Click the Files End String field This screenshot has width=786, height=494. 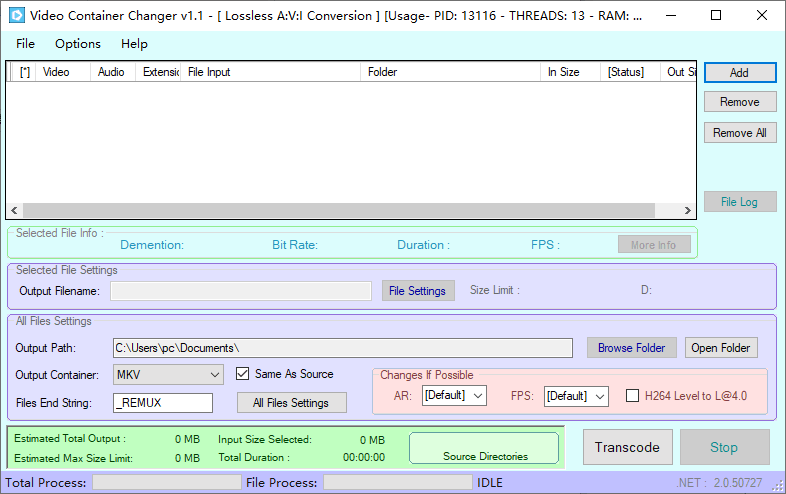tap(163, 403)
